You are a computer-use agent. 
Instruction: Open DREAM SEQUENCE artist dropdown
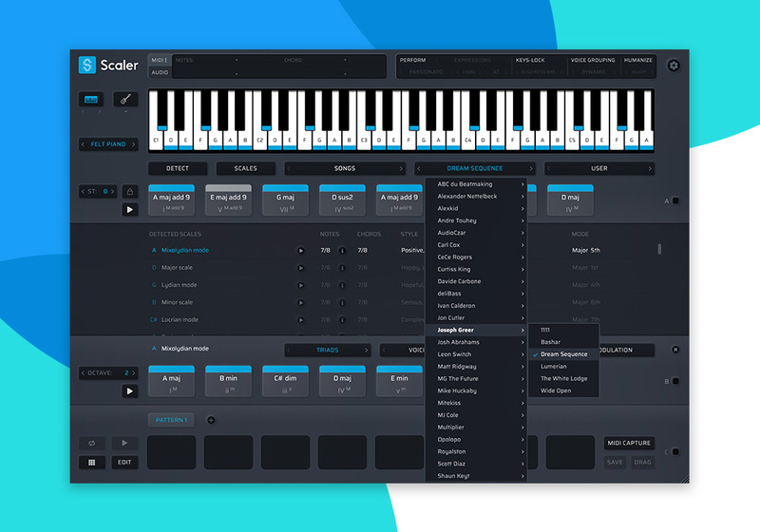(474, 168)
